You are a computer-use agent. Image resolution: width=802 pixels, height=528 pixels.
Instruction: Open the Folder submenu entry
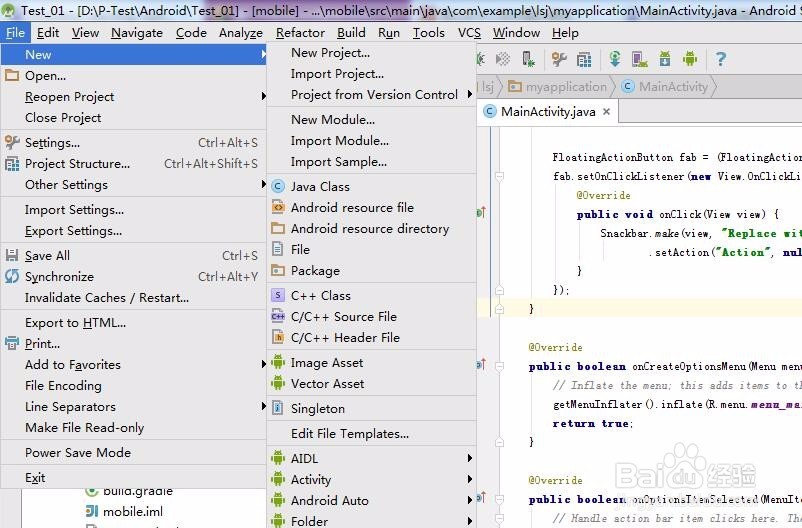pyautogui.click(x=371, y=521)
